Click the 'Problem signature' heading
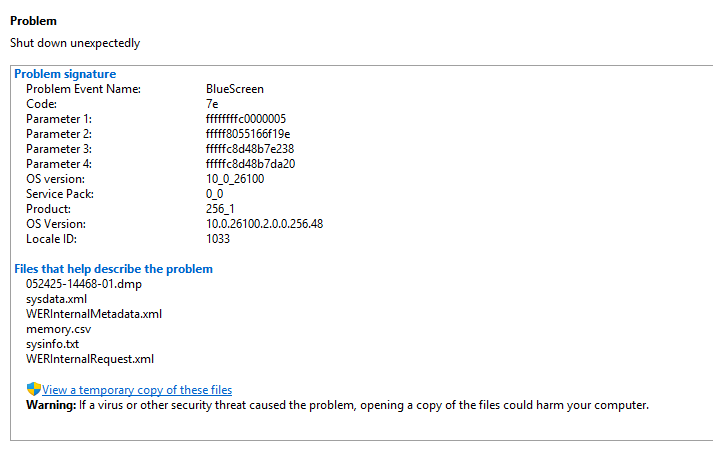 [x=65, y=74]
